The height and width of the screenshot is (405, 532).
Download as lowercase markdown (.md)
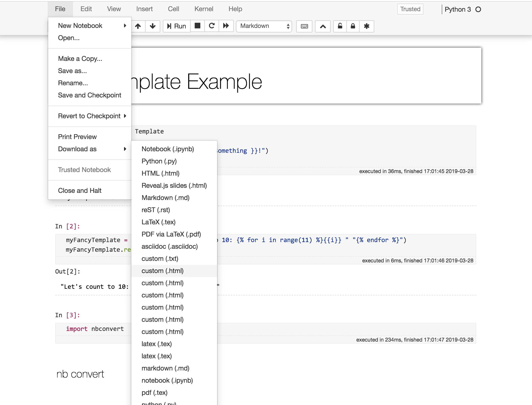(x=174, y=368)
